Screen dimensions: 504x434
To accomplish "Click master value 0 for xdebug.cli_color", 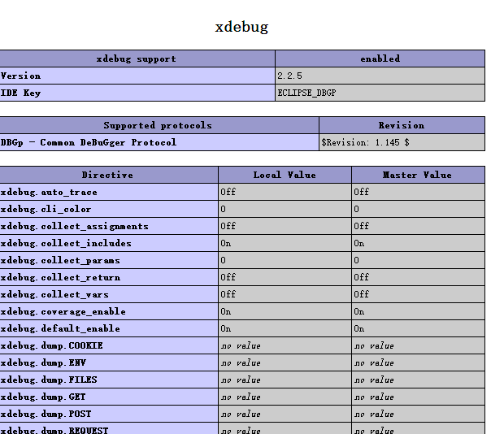I will 357,209.
